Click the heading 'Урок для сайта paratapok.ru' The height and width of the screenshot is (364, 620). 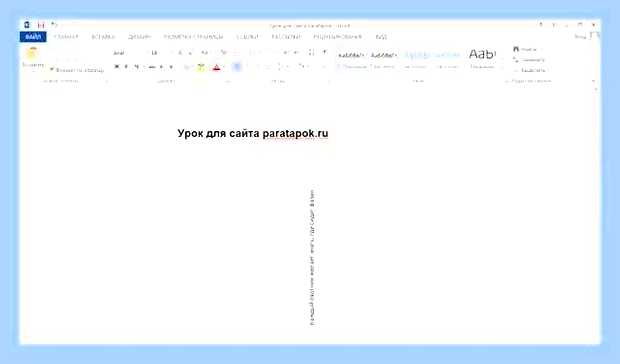pos(253,134)
